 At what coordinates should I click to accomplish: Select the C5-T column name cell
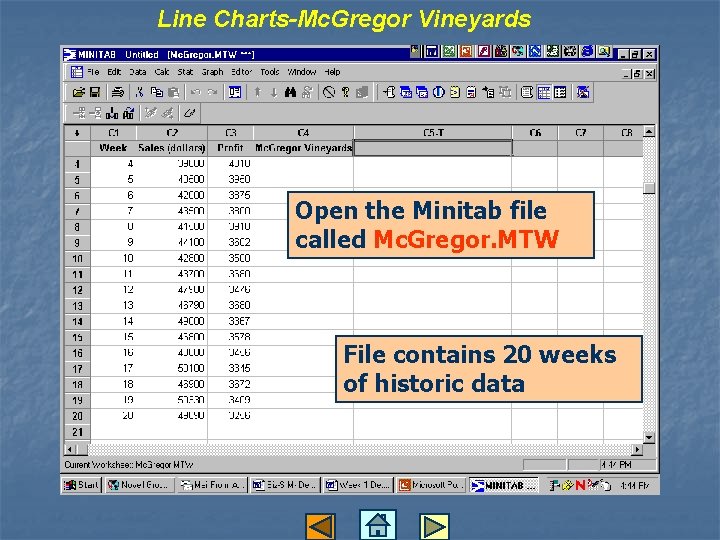pyautogui.click(x=433, y=148)
